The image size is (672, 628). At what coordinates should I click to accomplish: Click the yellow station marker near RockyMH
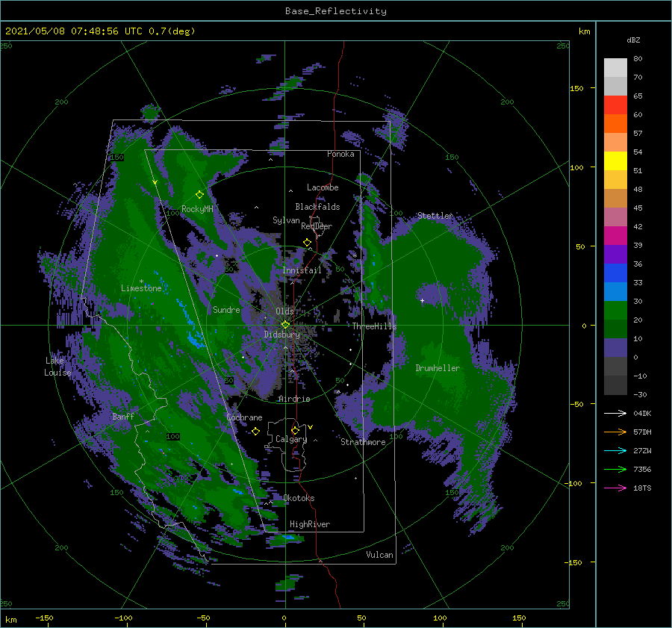pyautogui.click(x=199, y=195)
